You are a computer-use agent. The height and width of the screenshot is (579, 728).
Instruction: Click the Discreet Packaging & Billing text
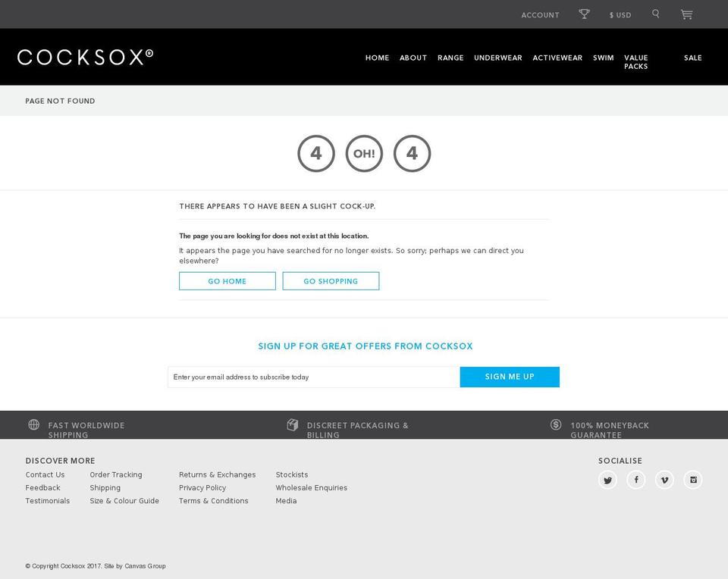coord(357,430)
